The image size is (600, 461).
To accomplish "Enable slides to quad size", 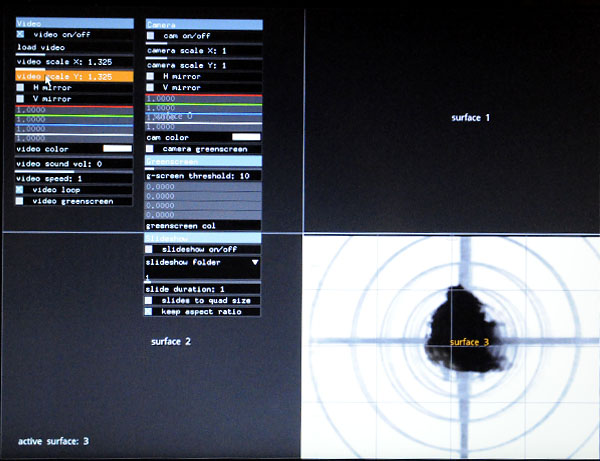I will pos(151,300).
